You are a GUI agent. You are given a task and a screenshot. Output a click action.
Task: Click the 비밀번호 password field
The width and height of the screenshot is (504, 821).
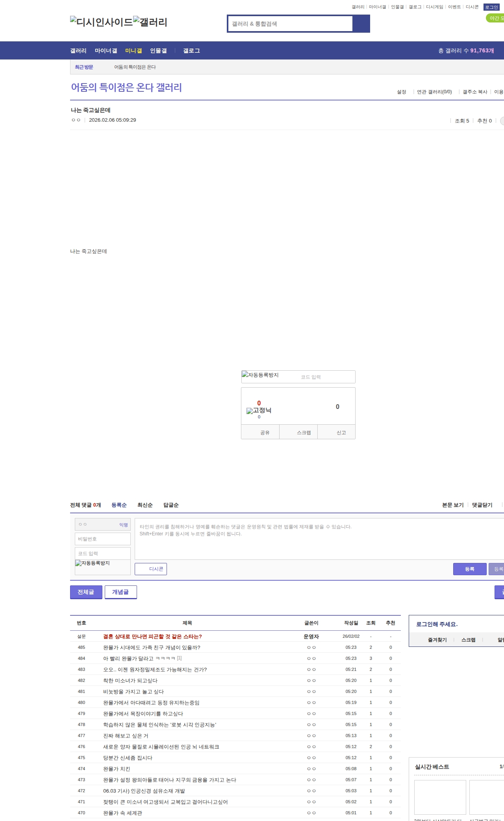tap(103, 539)
